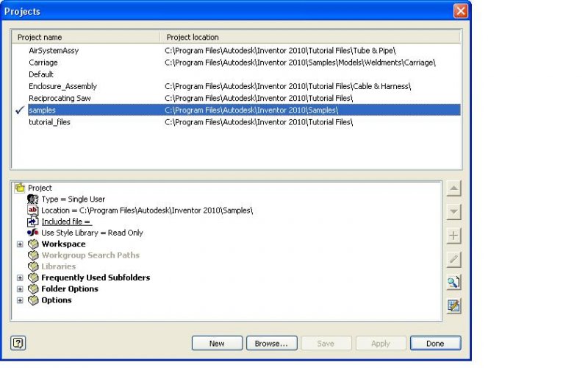
Task: Select the Project root tree item
Action: (40, 188)
